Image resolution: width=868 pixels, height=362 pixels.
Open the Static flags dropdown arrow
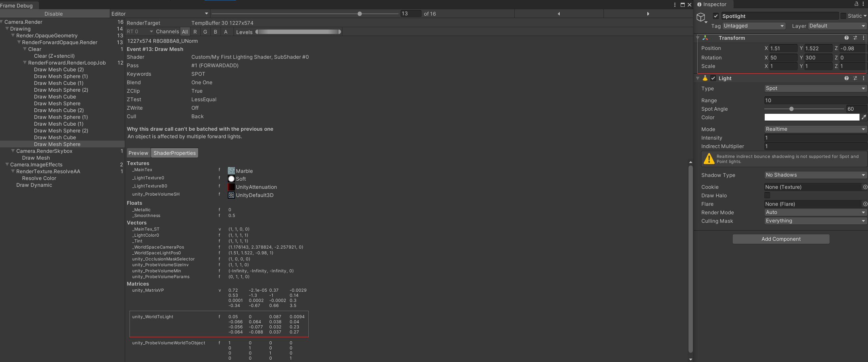pyautogui.click(x=865, y=16)
